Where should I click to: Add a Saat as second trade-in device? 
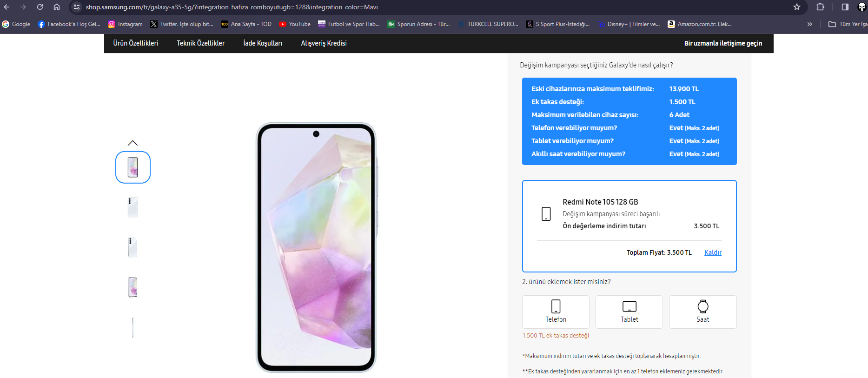702,312
